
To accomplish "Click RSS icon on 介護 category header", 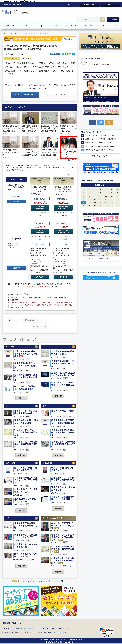I will (73, 346).
